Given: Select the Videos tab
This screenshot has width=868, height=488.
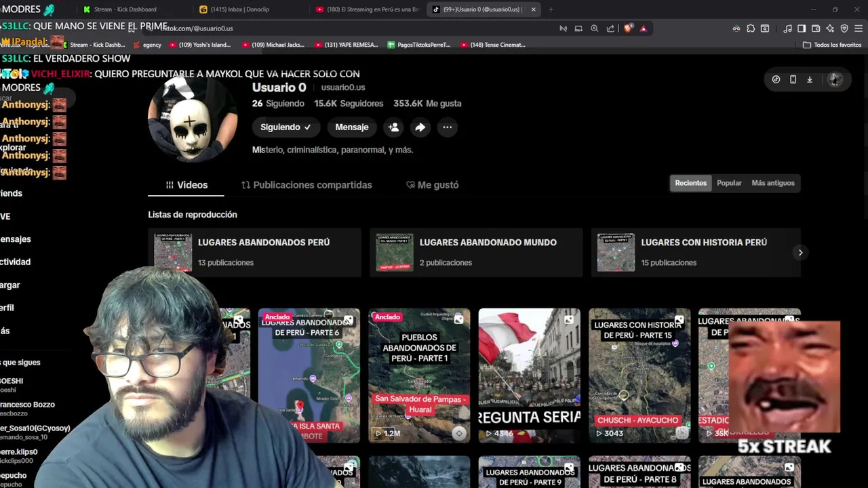Looking at the screenshot, I should pyautogui.click(x=187, y=185).
